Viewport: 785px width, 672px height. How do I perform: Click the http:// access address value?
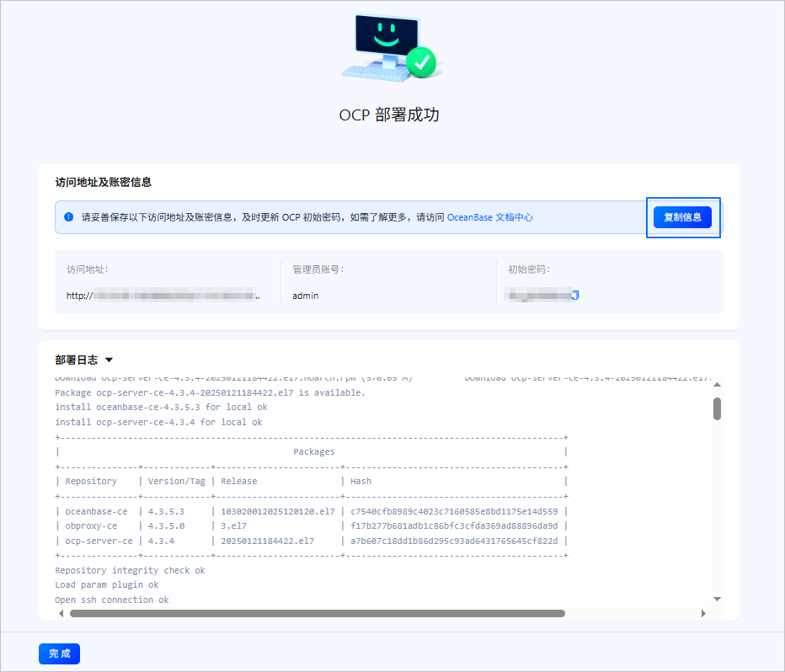tap(163, 296)
